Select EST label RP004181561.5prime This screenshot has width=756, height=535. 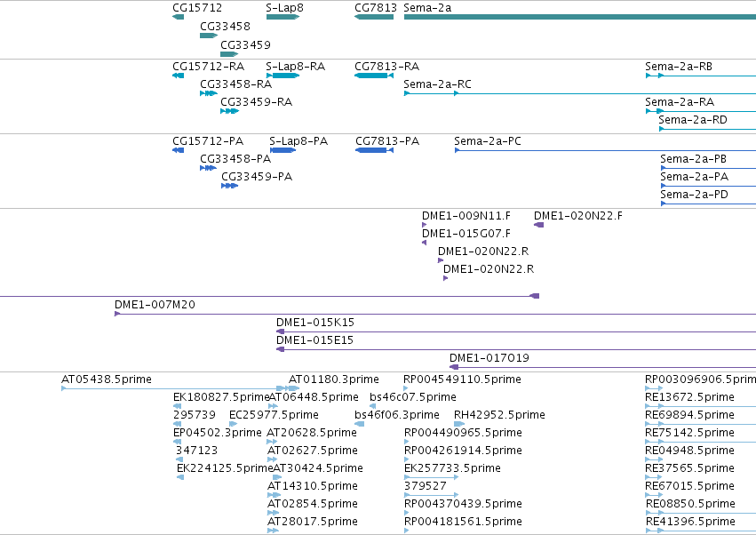click(463, 523)
